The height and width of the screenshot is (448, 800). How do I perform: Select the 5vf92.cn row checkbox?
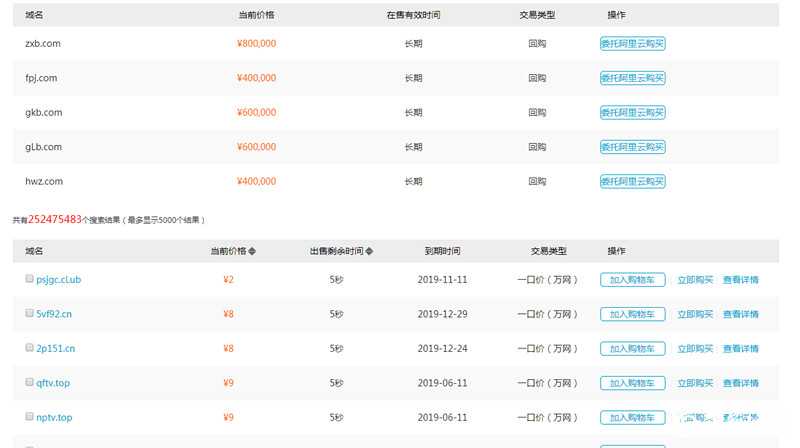click(x=29, y=314)
